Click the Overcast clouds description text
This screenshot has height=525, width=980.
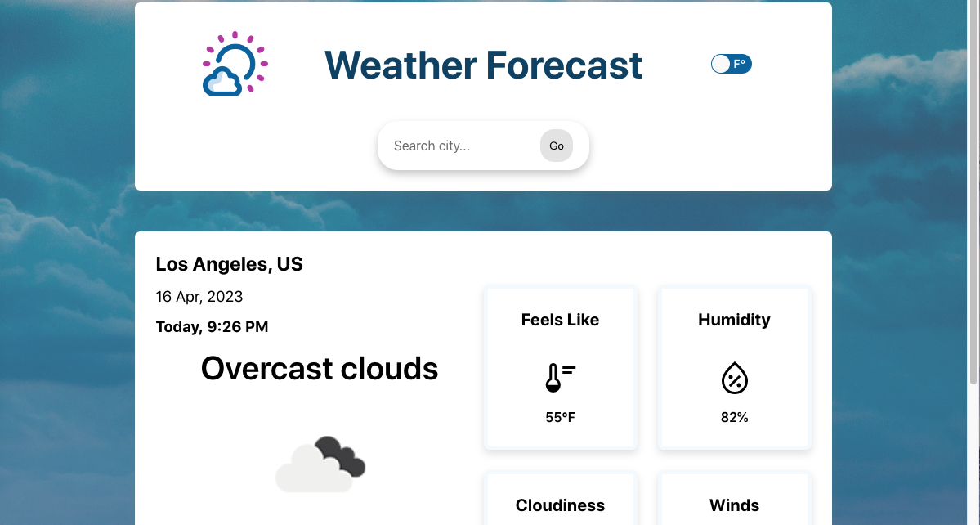coord(320,369)
